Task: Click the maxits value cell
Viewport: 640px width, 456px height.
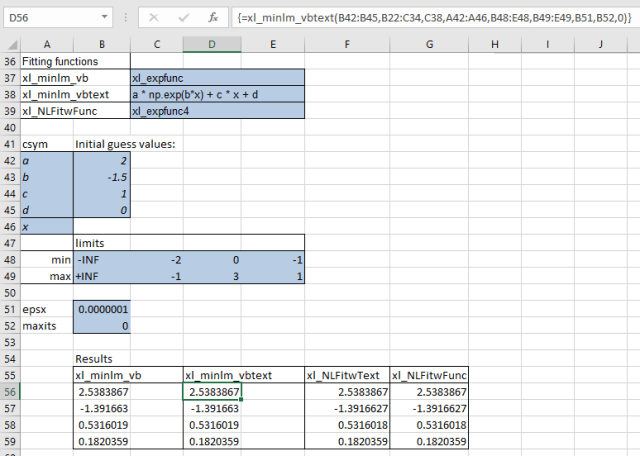Action: click(x=101, y=327)
